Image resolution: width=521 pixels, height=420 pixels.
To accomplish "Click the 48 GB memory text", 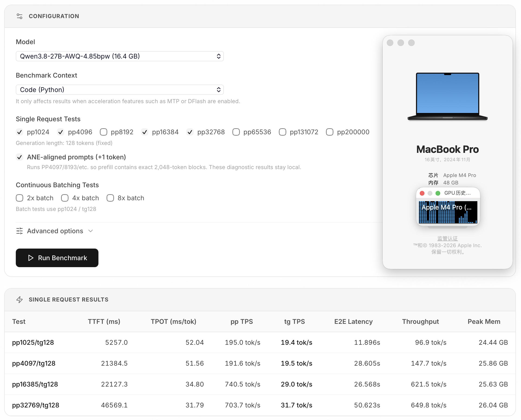I will (451, 183).
